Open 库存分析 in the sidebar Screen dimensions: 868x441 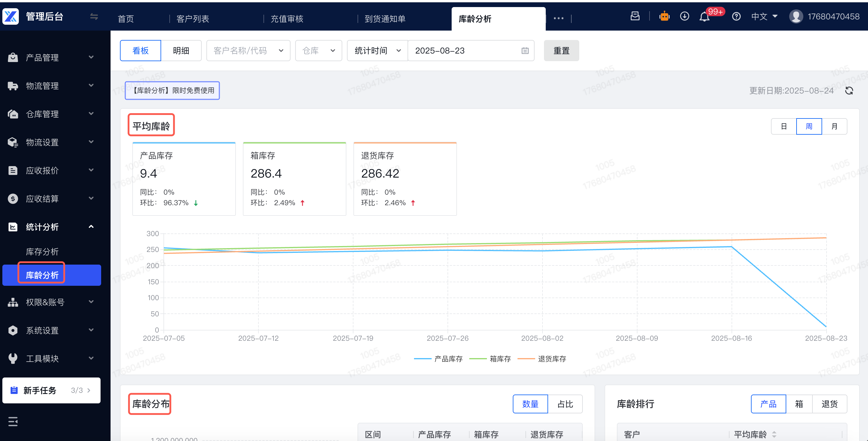(x=42, y=252)
